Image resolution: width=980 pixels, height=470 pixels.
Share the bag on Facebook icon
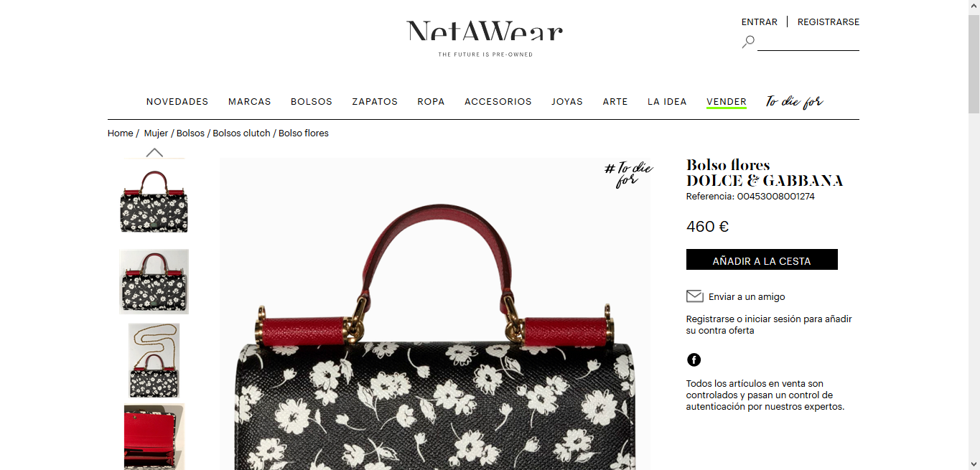click(x=694, y=359)
